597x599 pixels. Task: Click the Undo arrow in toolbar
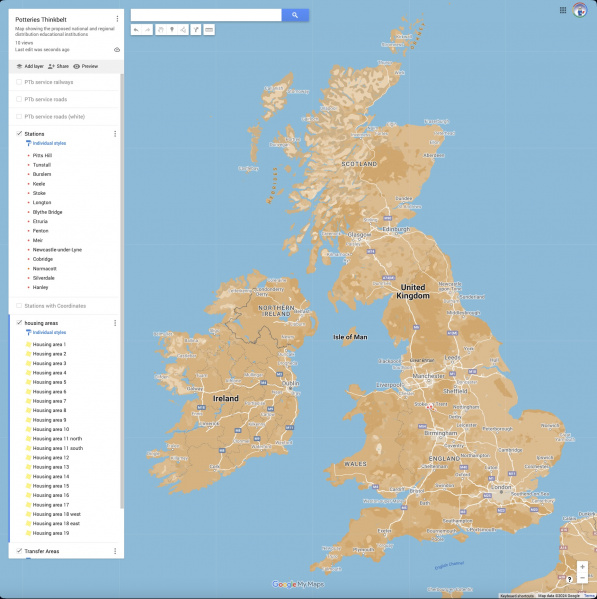pyautogui.click(x=136, y=30)
